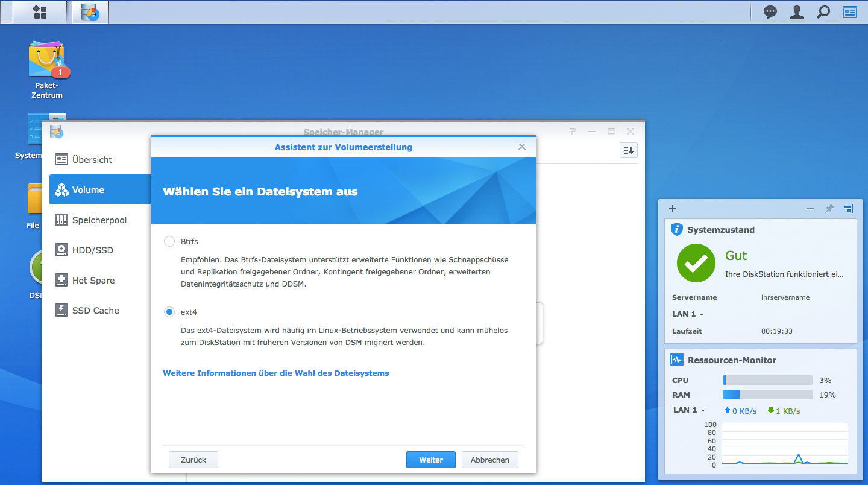The width and height of the screenshot is (868, 485).
Task: Click heading Wählen Sie ein Dateisystem aus
Action: (260, 192)
